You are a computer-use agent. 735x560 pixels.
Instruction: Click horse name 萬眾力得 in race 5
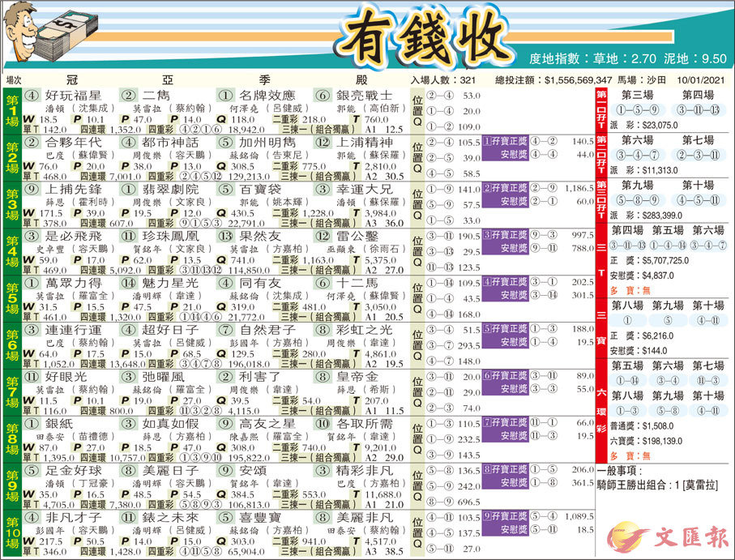tap(73, 282)
